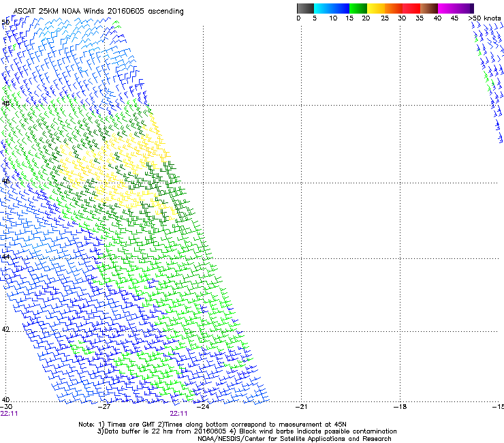
Task: Click the '10' label under the color bar
Action: (x=333, y=18)
